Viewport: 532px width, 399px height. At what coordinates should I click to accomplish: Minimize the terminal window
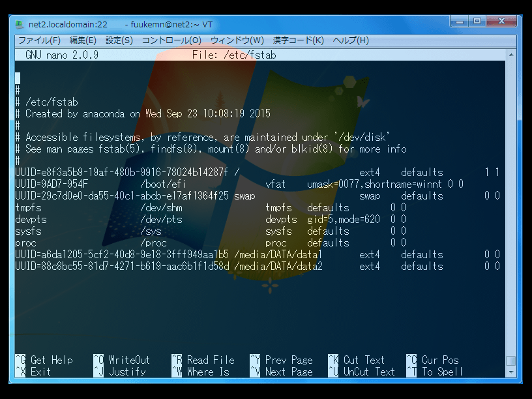tap(460, 22)
